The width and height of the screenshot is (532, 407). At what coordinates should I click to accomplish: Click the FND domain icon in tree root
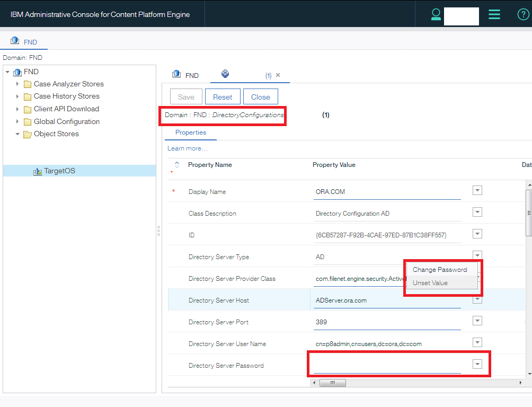[x=17, y=72]
